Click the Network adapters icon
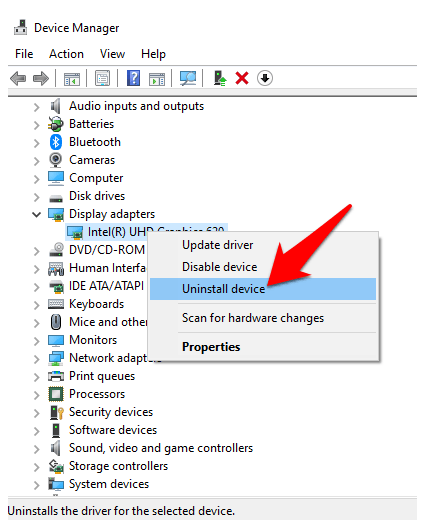Image resolution: width=422 pixels, height=527 pixels. (56, 358)
